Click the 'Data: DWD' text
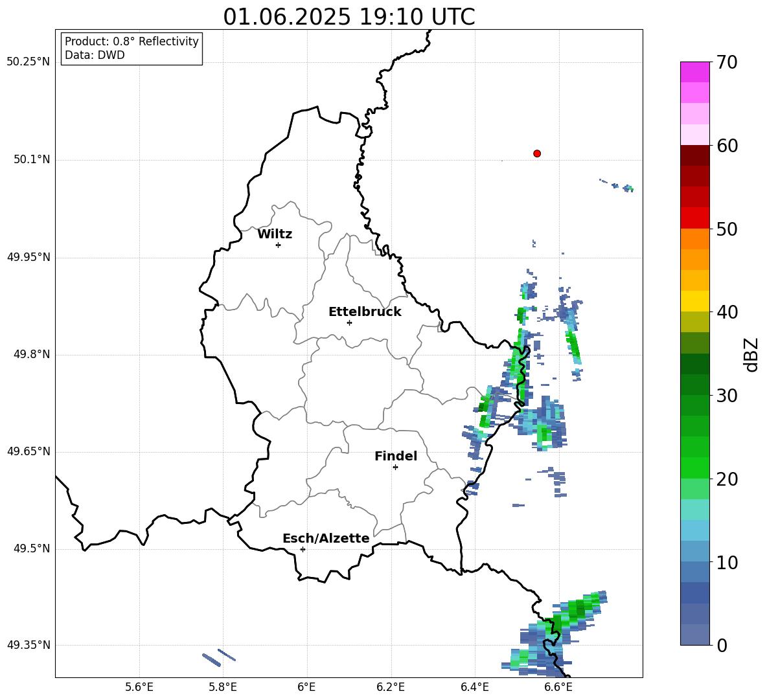The width and height of the screenshot is (767, 700). (95, 55)
